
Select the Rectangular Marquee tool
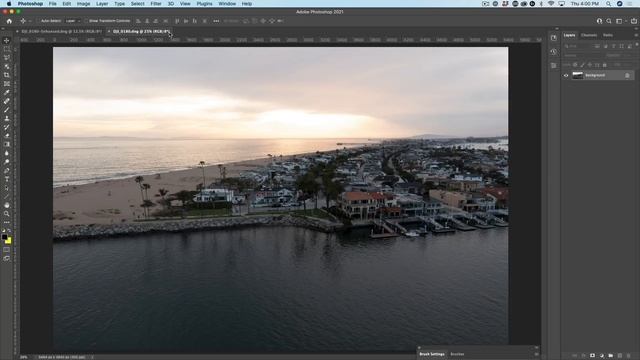(x=7, y=49)
